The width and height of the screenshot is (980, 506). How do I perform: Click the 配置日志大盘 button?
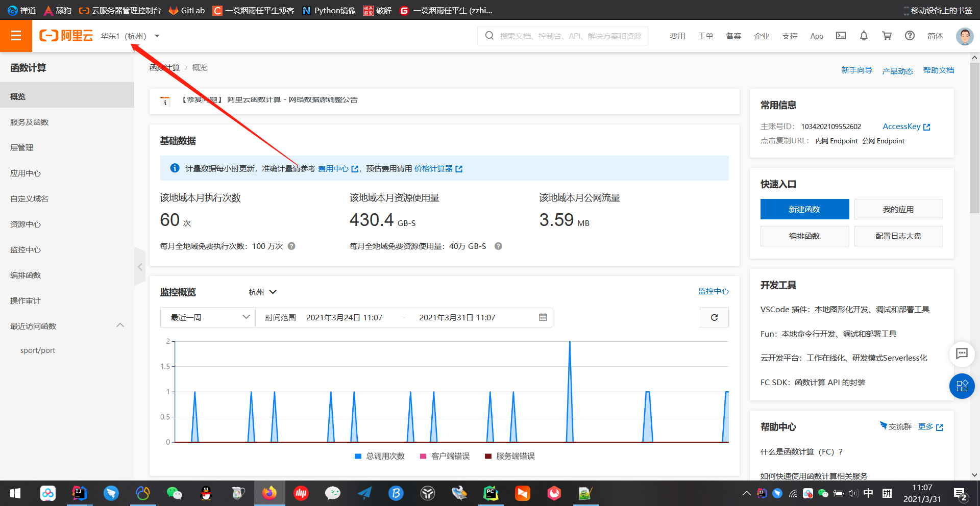[x=898, y=236]
